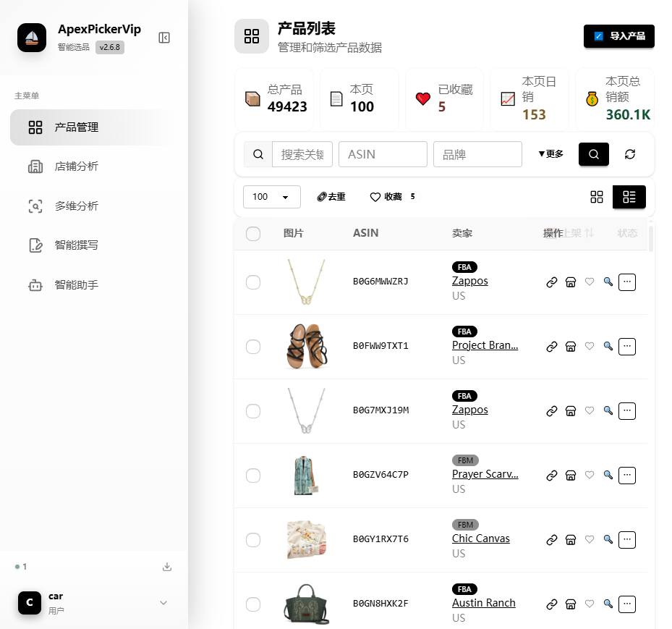
Task: Click the magnifier icon for B0G6MWWZRJ
Action: [608, 282]
